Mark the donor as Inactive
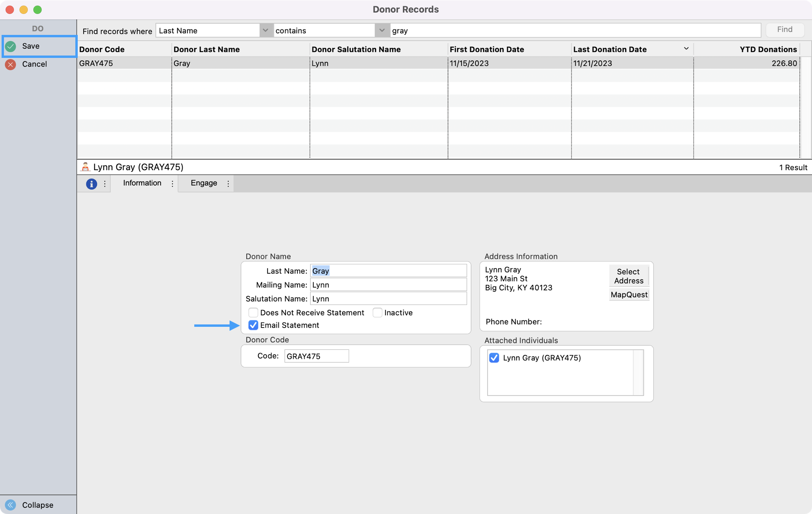This screenshot has width=812, height=514. click(377, 313)
